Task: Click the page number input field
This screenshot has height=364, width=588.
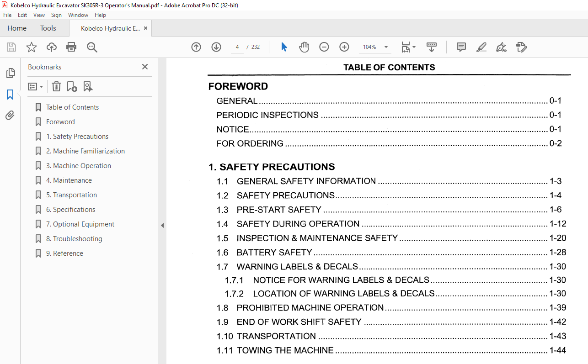Action: (x=237, y=47)
